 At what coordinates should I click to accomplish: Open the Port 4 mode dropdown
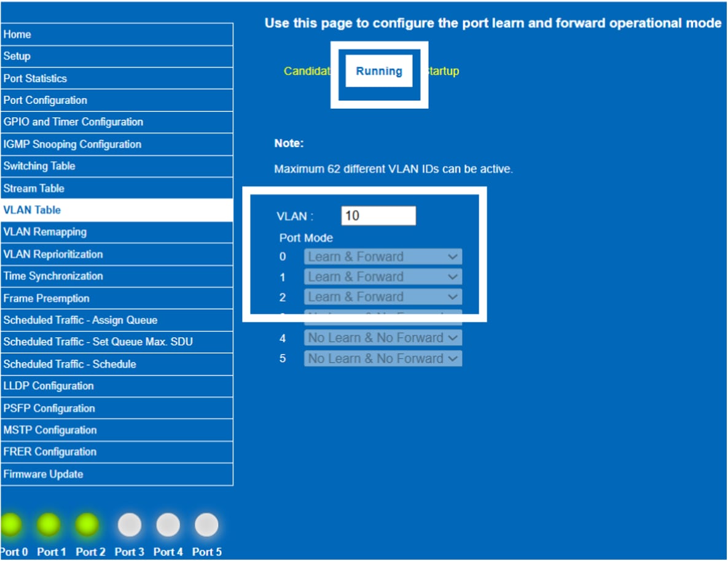tap(383, 338)
